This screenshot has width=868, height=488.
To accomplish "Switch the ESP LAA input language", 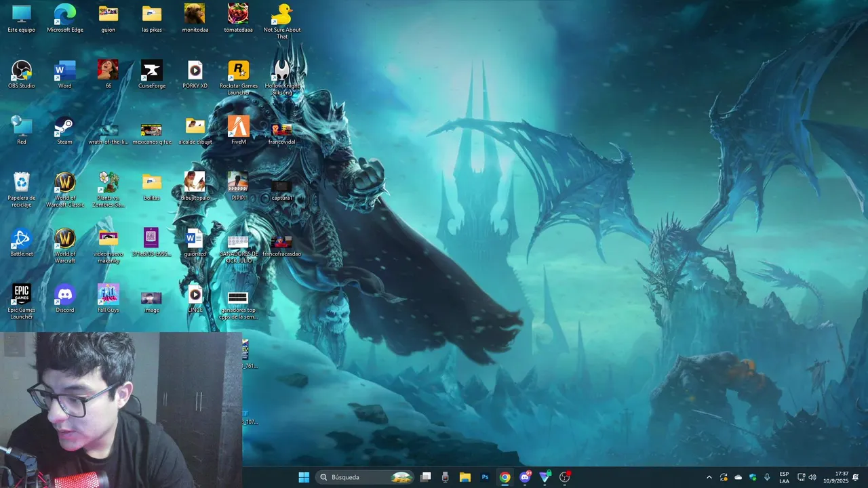I will click(x=784, y=477).
